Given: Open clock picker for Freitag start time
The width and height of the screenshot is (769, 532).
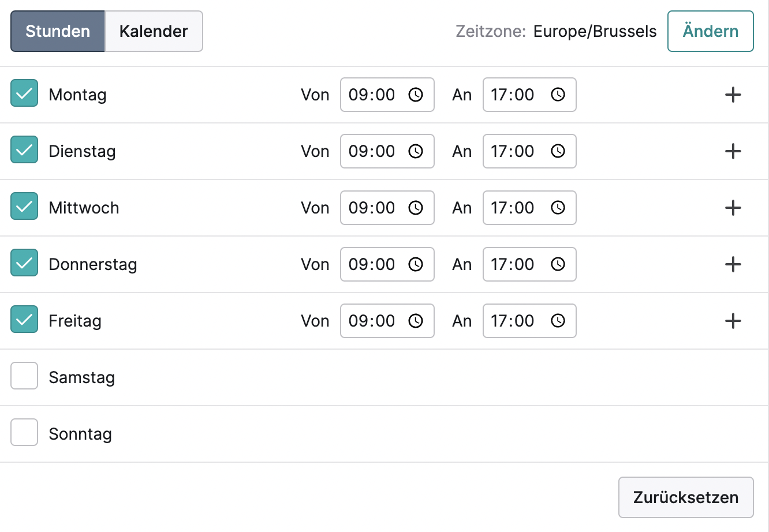Looking at the screenshot, I should coord(416,321).
